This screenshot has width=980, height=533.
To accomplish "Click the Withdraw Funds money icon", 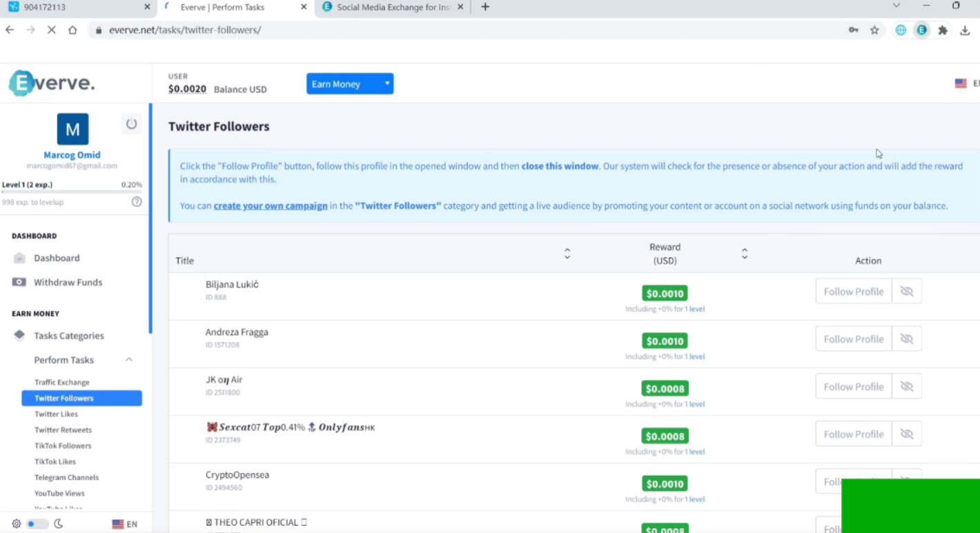I will coord(19,282).
